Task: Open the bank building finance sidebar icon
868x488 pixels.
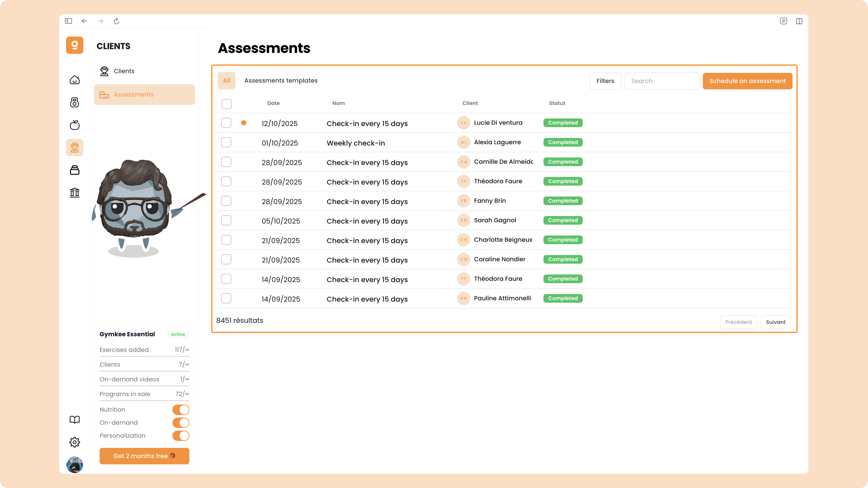Action: pos(75,193)
